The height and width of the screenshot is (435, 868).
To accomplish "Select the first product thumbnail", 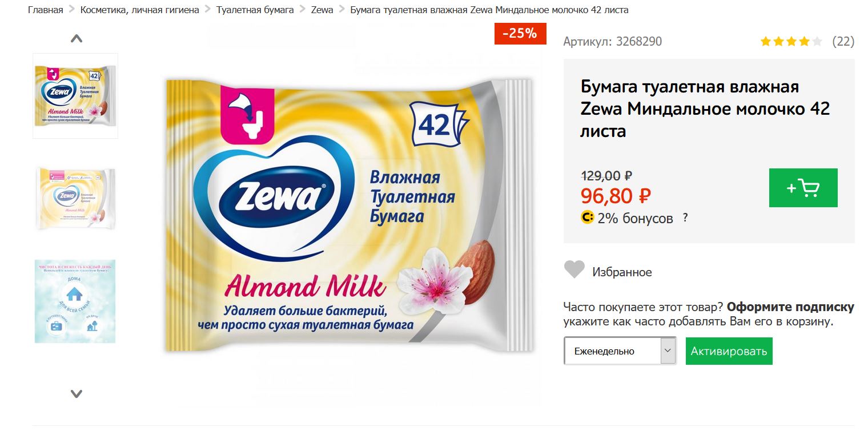I will pyautogui.click(x=75, y=95).
